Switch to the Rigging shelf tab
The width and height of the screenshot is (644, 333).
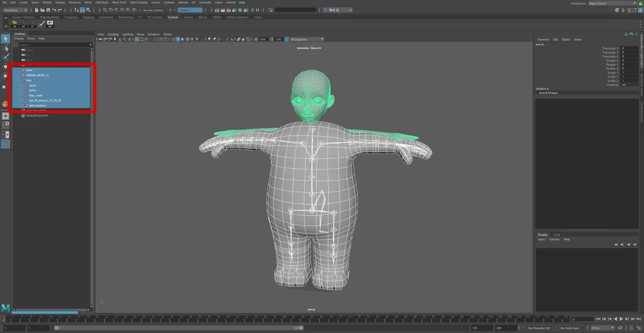[x=88, y=17]
